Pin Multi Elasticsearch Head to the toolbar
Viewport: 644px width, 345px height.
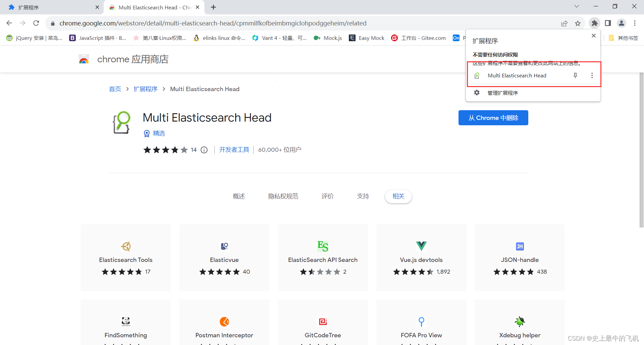coord(576,75)
